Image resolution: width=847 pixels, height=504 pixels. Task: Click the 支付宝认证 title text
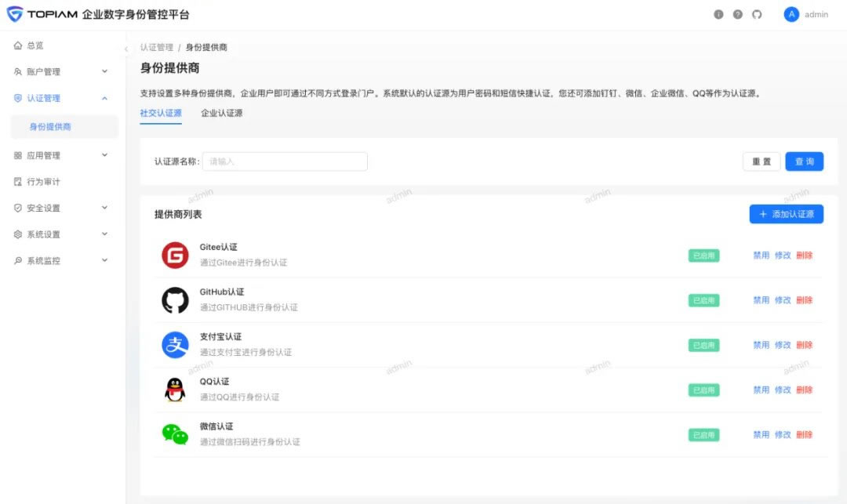pyautogui.click(x=220, y=337)
